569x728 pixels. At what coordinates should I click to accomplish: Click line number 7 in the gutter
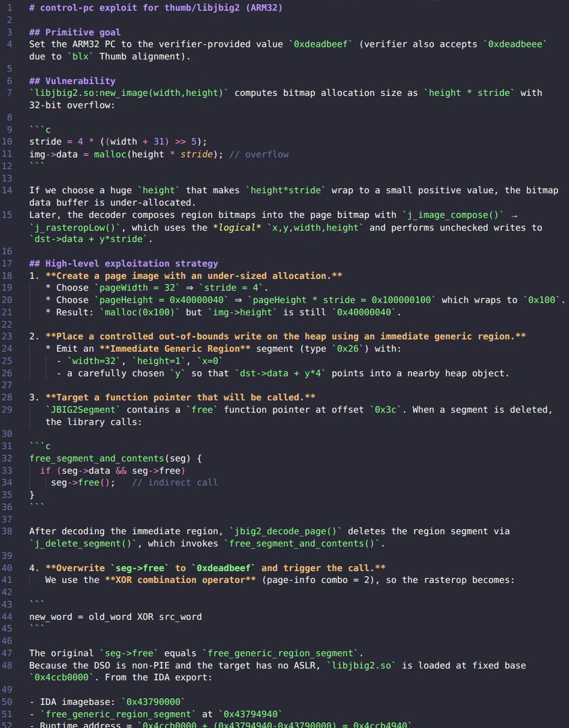pyautogui.click(x=9, y=93)
